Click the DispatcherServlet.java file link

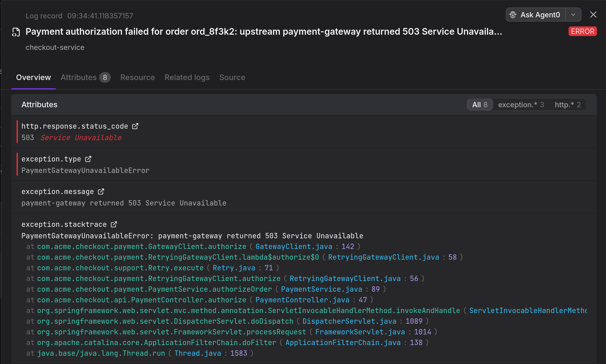(349, 321)
